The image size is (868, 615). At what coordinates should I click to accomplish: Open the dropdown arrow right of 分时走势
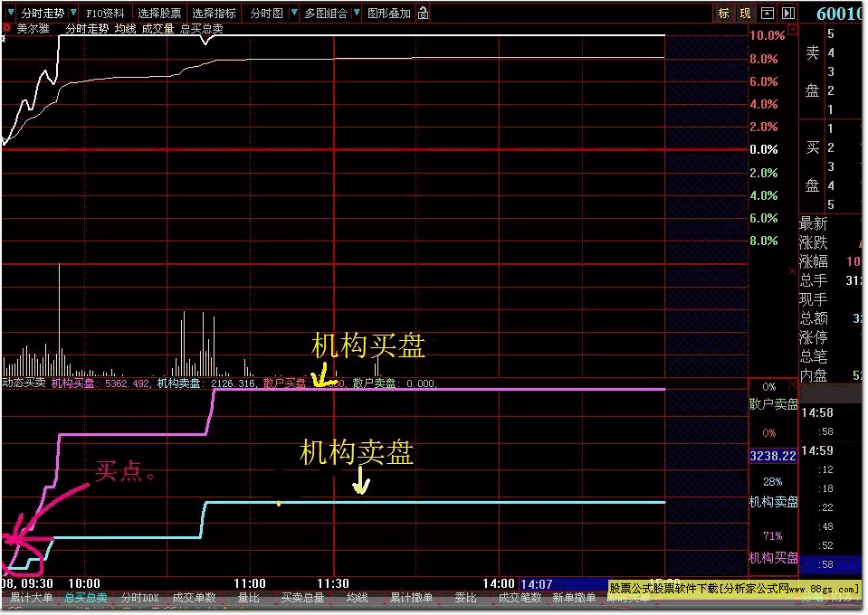(x=73, y=12)
